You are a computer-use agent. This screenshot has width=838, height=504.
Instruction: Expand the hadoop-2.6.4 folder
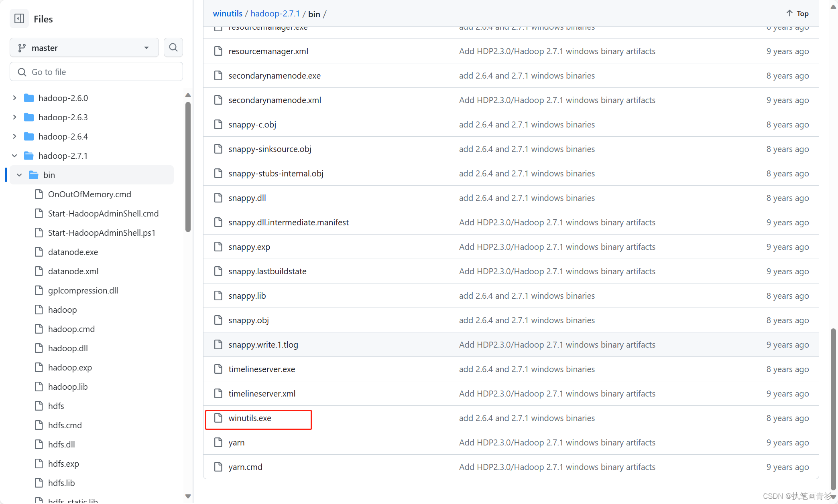click(x=14, y=136)
